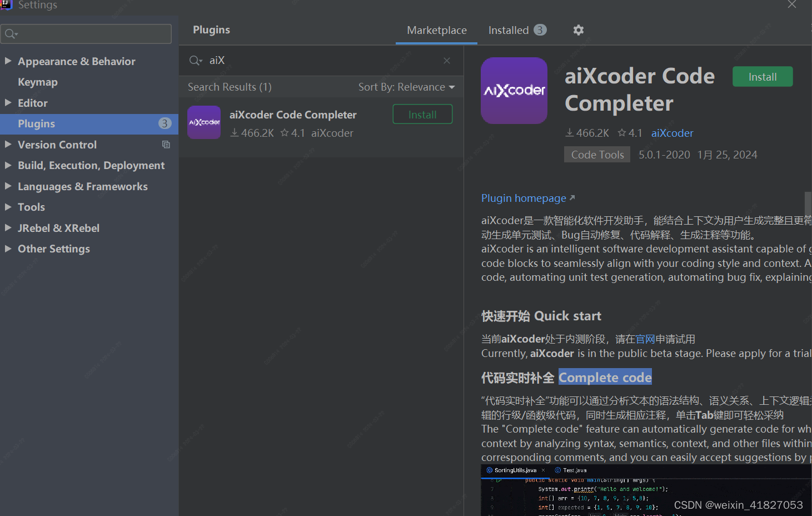812x516 pixels.
Task: Click the version 5.0.1-2020 text
Action: 664,155
